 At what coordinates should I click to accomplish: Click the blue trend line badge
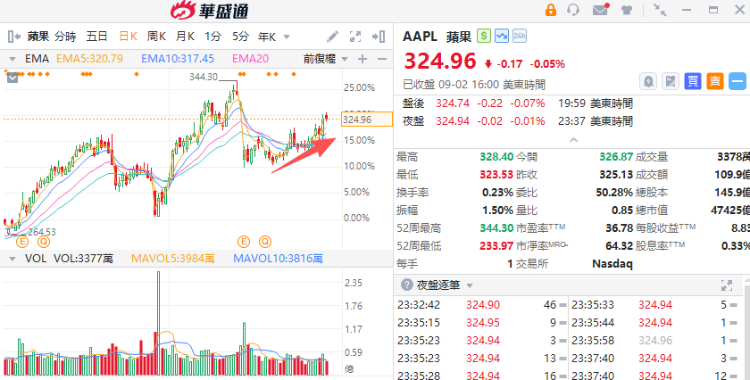tap(501, 36)
